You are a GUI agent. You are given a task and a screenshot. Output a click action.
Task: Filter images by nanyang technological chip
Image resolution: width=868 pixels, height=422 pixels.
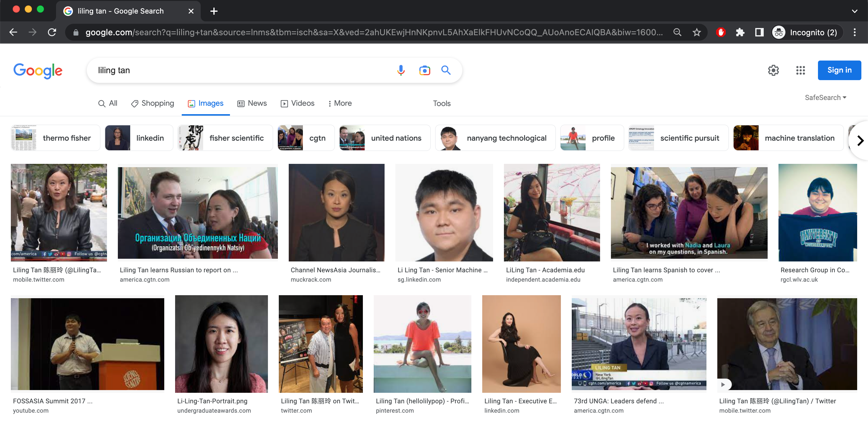(x=495, y=138)
